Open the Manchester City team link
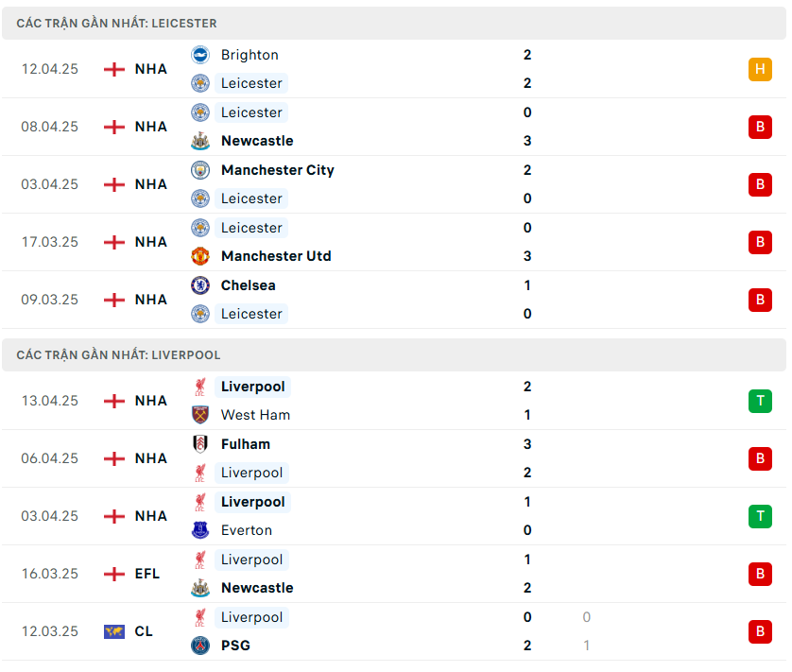 coord(277,170)
